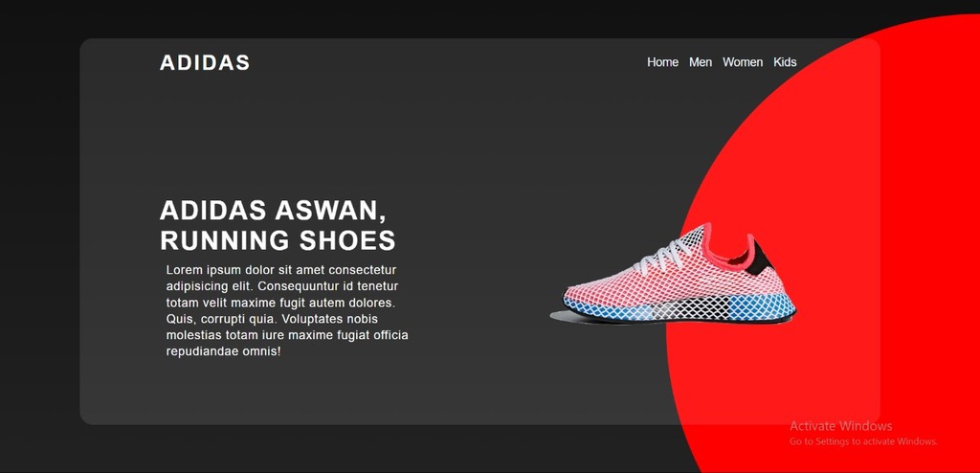980x473 pixels.
Task: Select the Women nav link
Action: [743, 62]
